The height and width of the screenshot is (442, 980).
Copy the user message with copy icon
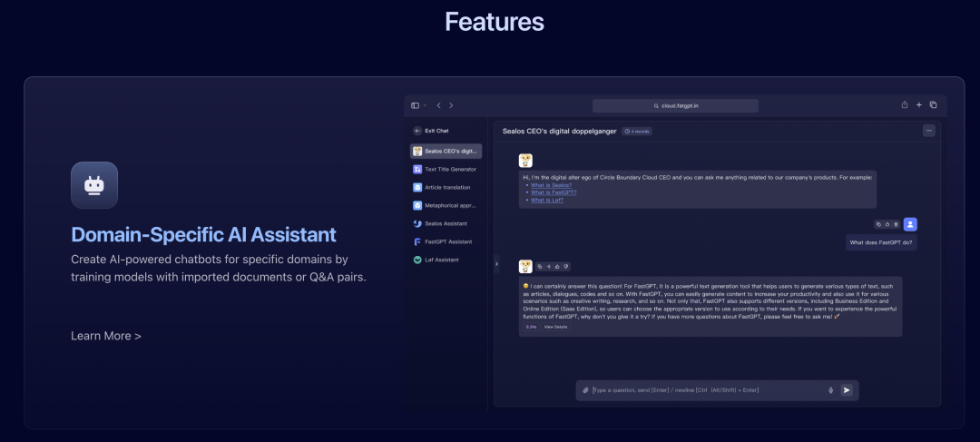pos(878,224)
